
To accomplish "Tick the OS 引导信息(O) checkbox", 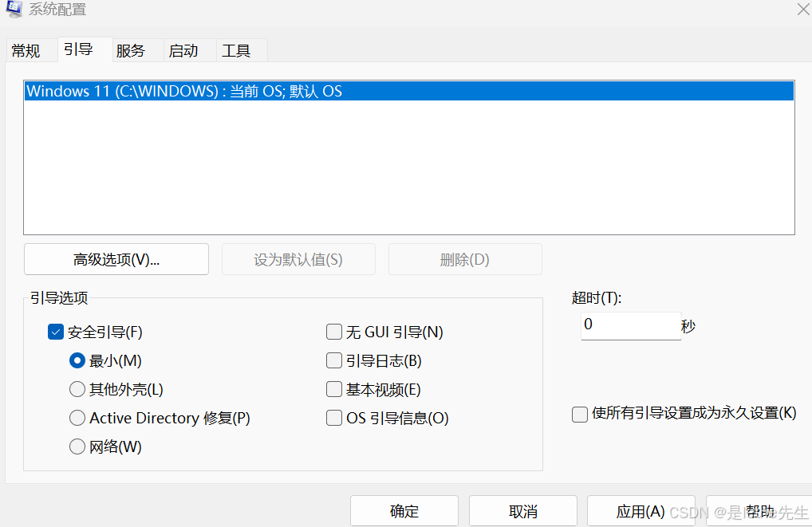I will [334, 418].
